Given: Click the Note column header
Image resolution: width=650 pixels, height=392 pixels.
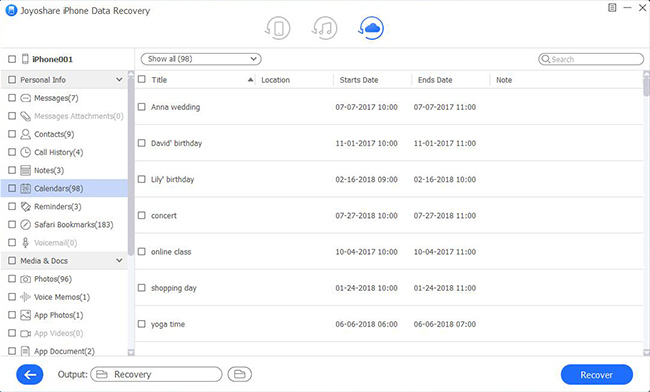Looking at the screenshot, I should (x=504, y=80).
